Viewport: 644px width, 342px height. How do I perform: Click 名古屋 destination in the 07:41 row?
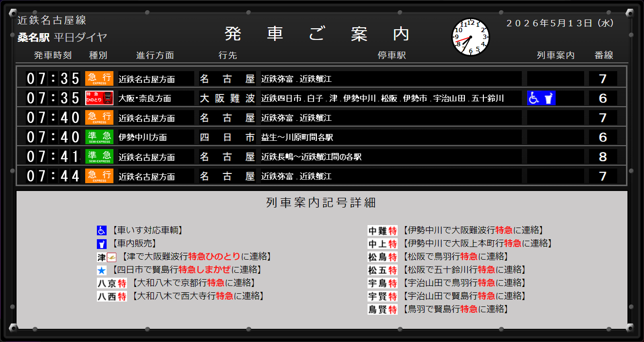tap(227, 157)
